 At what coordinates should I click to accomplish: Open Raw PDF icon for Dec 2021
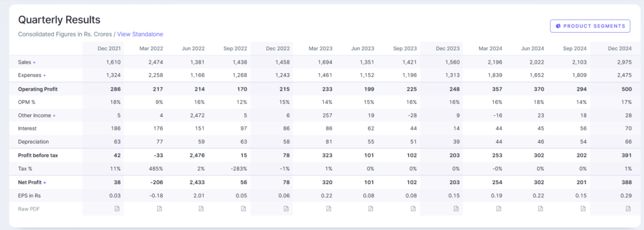click(x=117, y=209)
